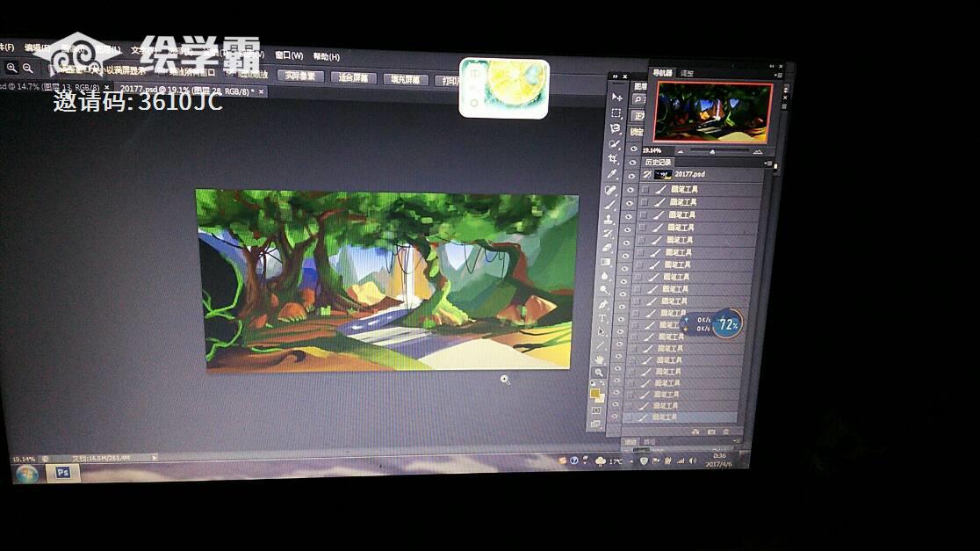980x551 pixels.
Task: Open status bar document info arrow menu
Action: 155,458
